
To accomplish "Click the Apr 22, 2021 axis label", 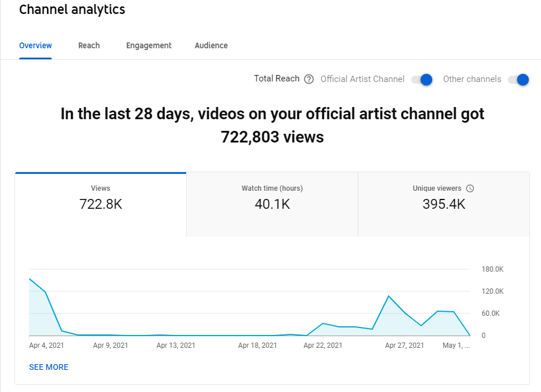I will click(x=323, y=345).
